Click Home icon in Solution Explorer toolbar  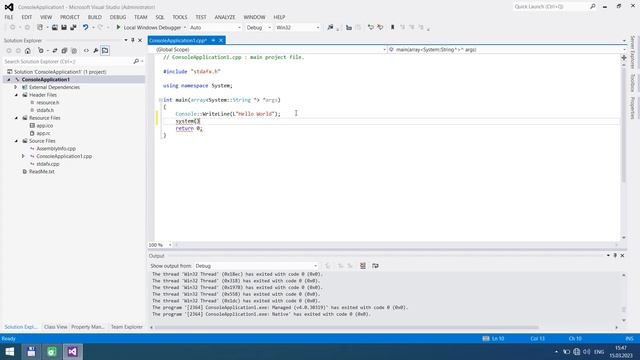tap(27, 51)
